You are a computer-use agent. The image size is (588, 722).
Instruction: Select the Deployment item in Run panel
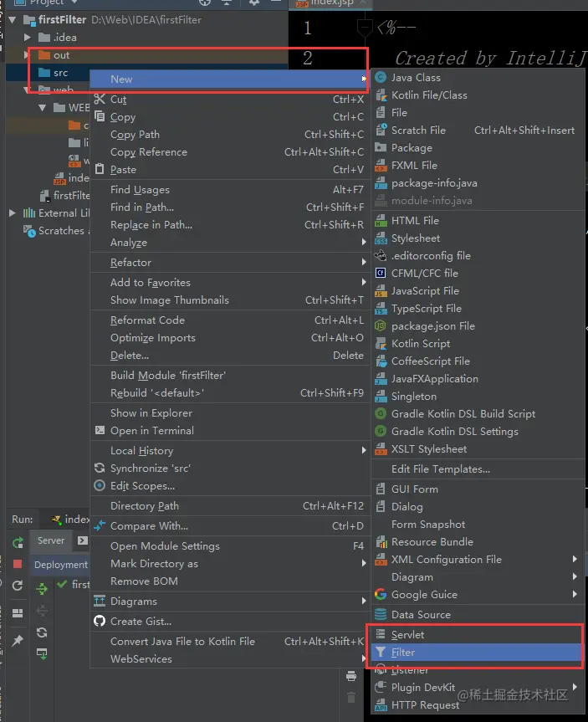coord(60,565)
